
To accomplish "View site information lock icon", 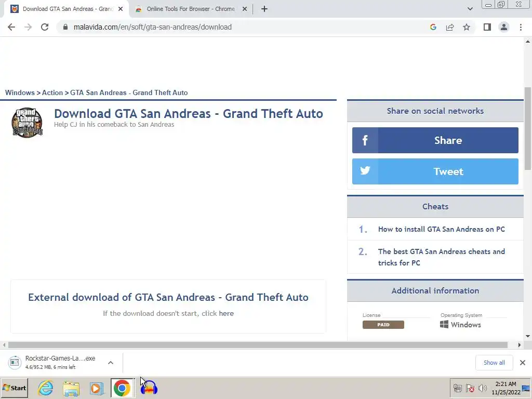I will (65, 27).
